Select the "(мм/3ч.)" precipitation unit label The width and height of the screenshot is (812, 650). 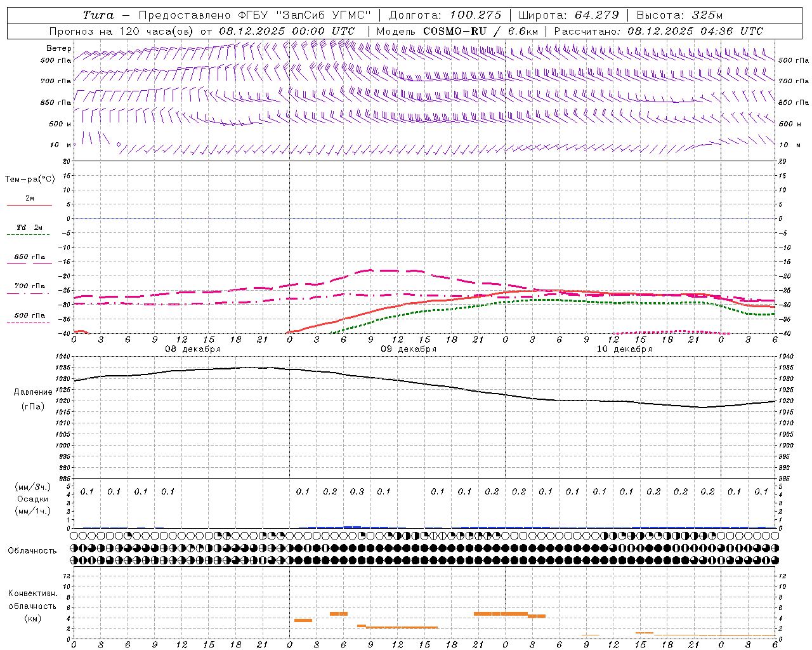click(x=33, y=487)
